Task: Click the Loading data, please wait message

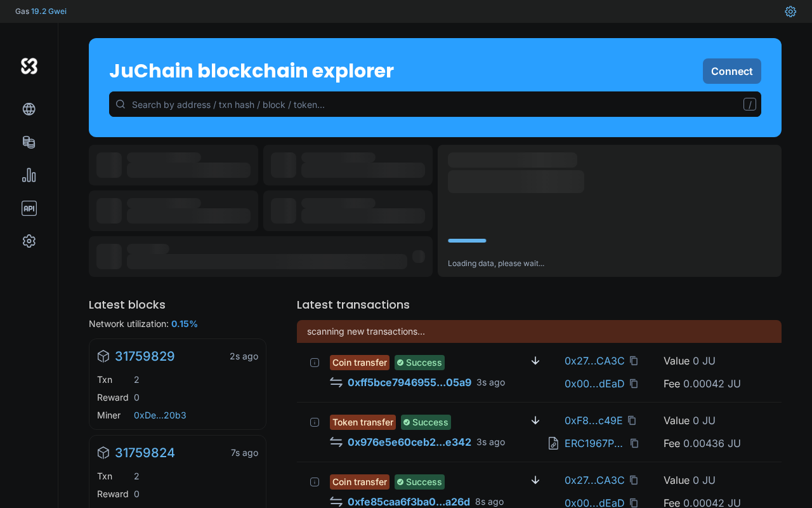Action: point(496,264)
